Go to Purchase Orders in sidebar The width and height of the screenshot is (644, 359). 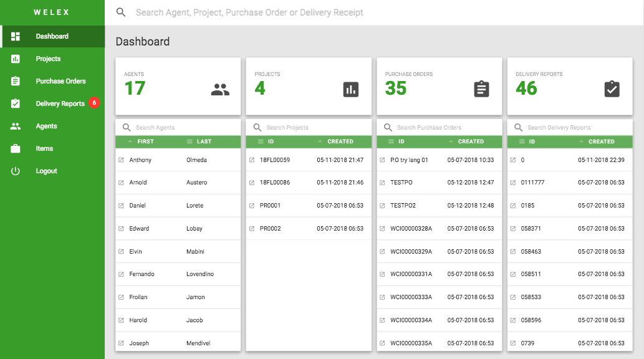(60, 81)
